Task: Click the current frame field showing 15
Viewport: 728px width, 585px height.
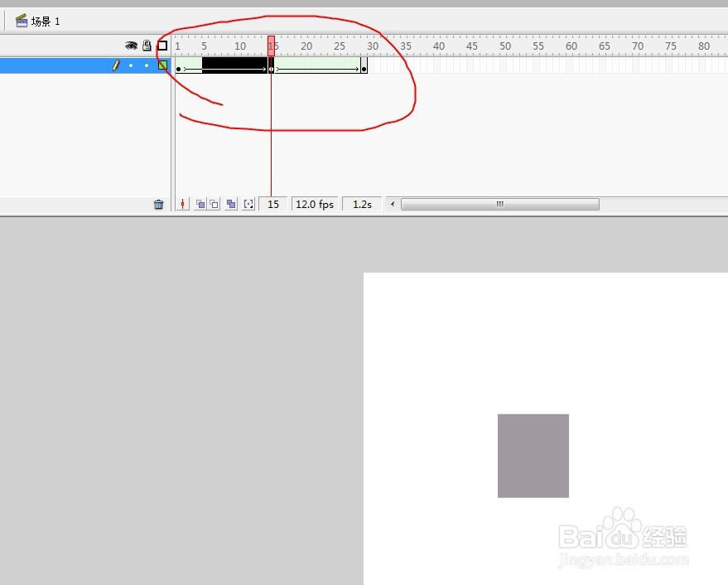Action: (273, 205)
